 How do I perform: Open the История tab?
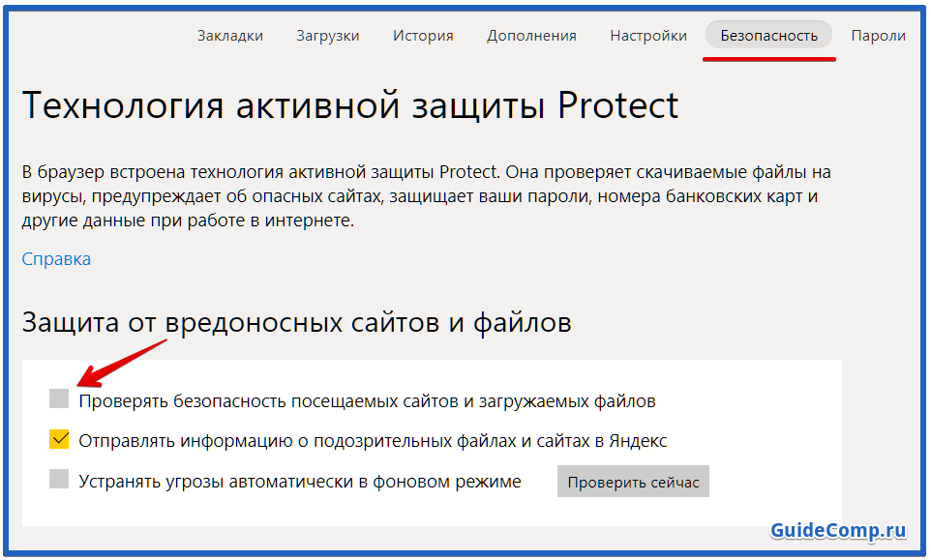[x=423, y=36]
